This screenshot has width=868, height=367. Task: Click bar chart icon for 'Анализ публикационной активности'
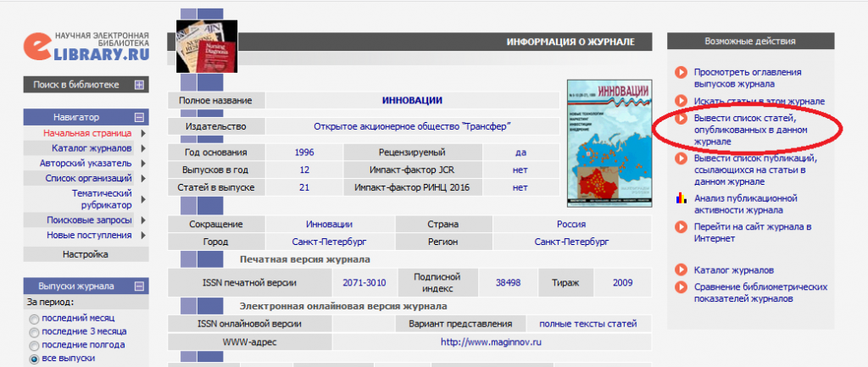coord(680,198)
